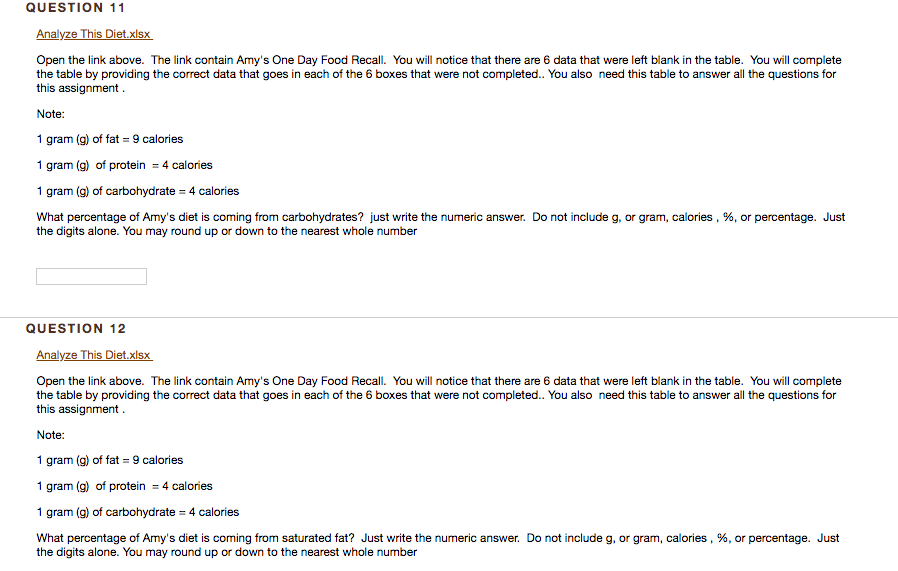Image resolution: width=898 pixels, height=571 pixels.
Task: Click the protein = 4 calories line in Question 12
Action: click(124, 486)
